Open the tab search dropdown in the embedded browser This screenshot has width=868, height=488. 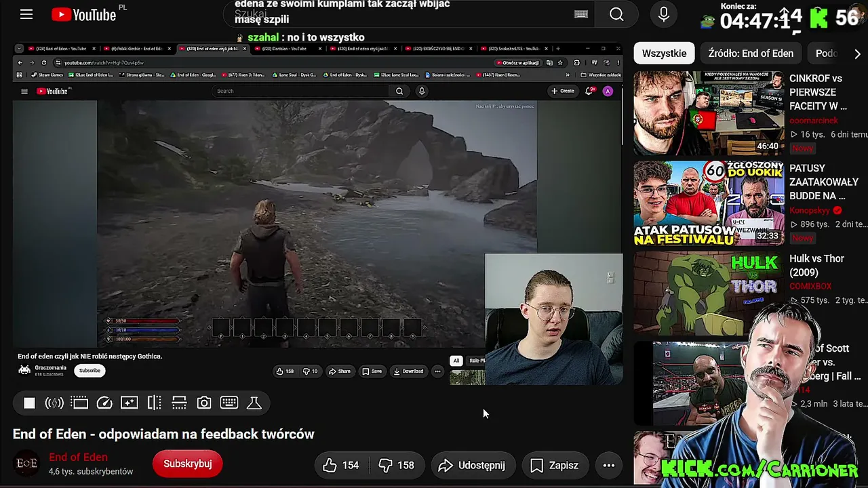(x=19, y=49)
